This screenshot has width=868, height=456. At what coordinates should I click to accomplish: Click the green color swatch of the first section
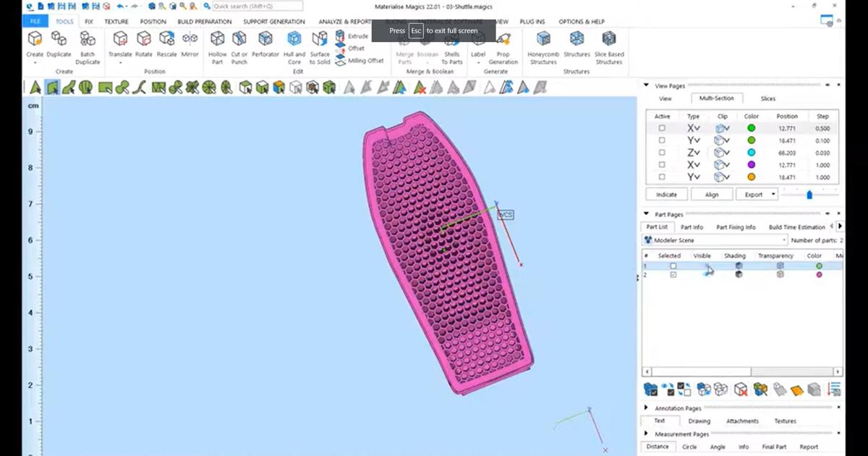[751, 127]
